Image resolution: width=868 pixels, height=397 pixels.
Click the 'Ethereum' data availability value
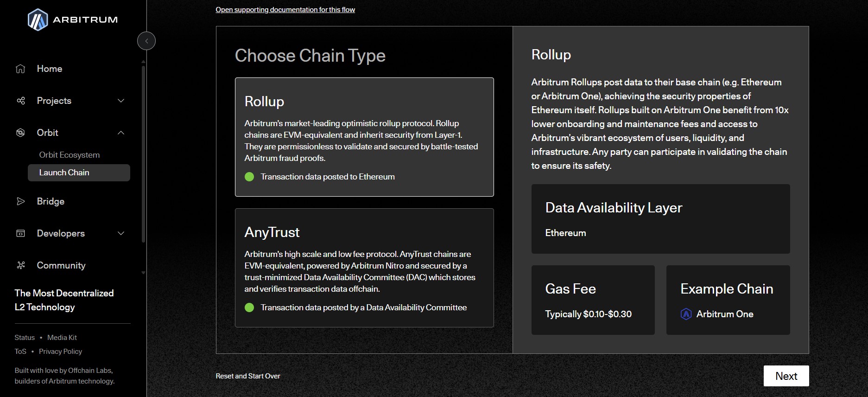pyautogui.click(x=565, y=233)
